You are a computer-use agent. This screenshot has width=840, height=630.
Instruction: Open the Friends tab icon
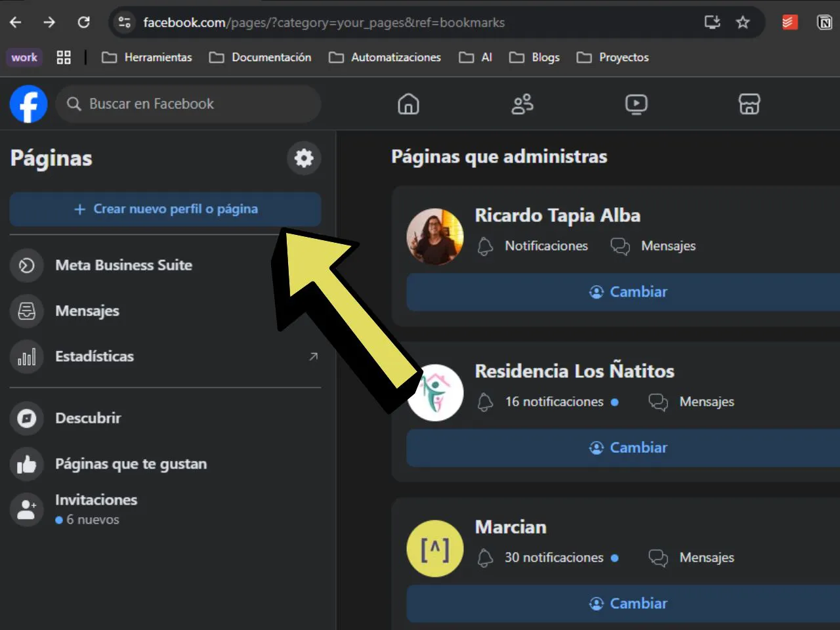(522, 104)
